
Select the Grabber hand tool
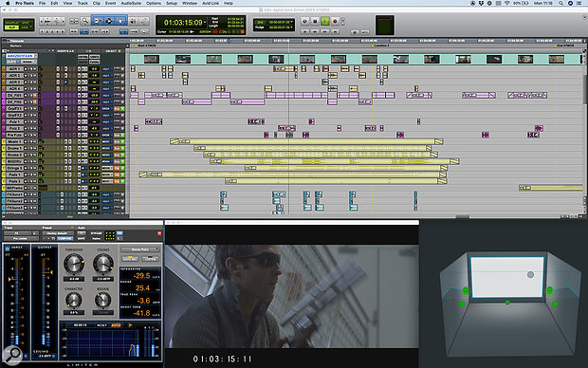(x=120, y=21)
